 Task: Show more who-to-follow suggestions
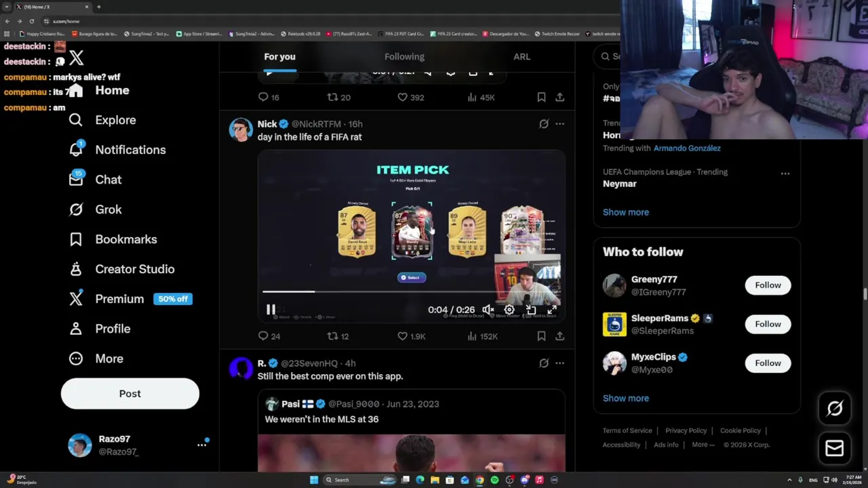point(626,399)
